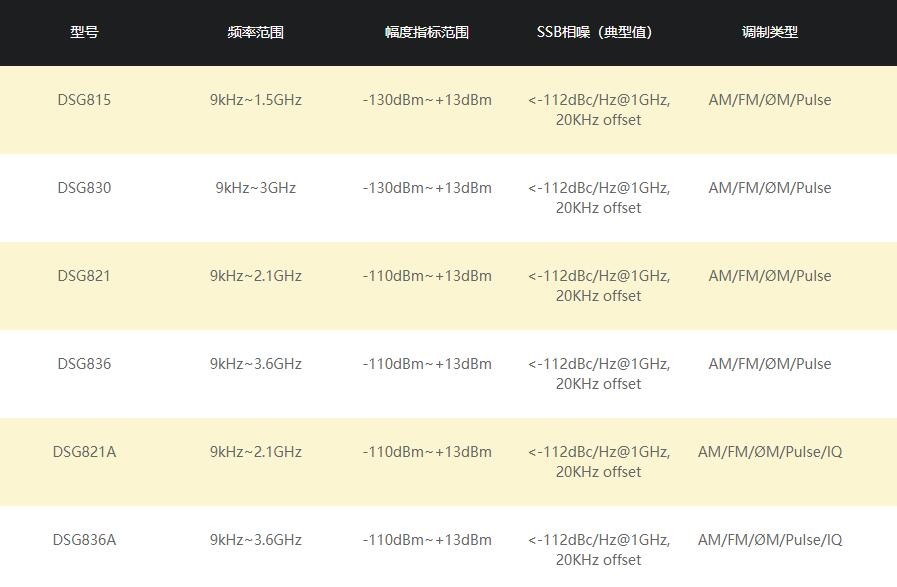Click the 型号 column header
The image size is (897, 587).
pyautogui.click(x=84, y=32)
